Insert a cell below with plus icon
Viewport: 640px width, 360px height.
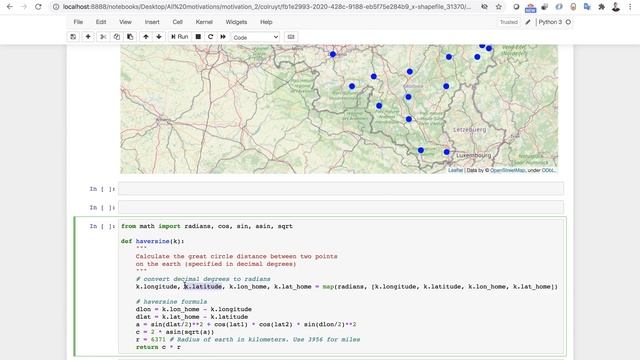click(88, 37)
